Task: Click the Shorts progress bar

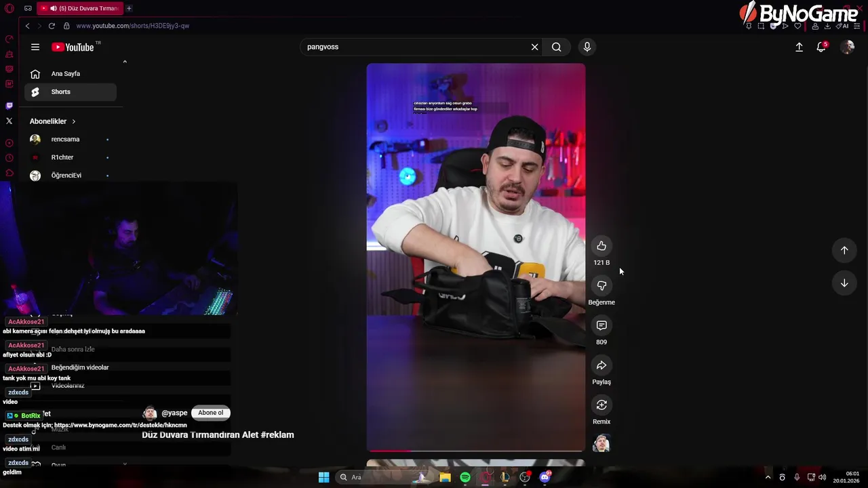Action: coord(475,450)
